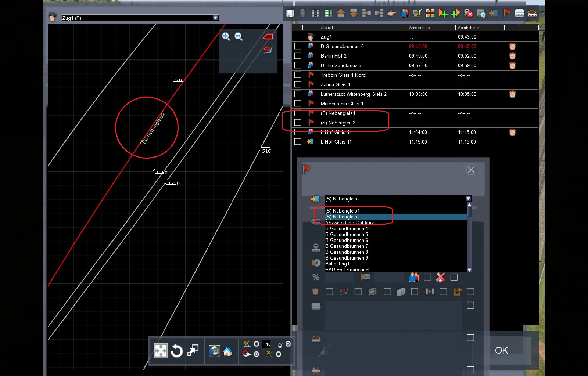
Task: Zoom out on the track map
Action: [239, 36]
